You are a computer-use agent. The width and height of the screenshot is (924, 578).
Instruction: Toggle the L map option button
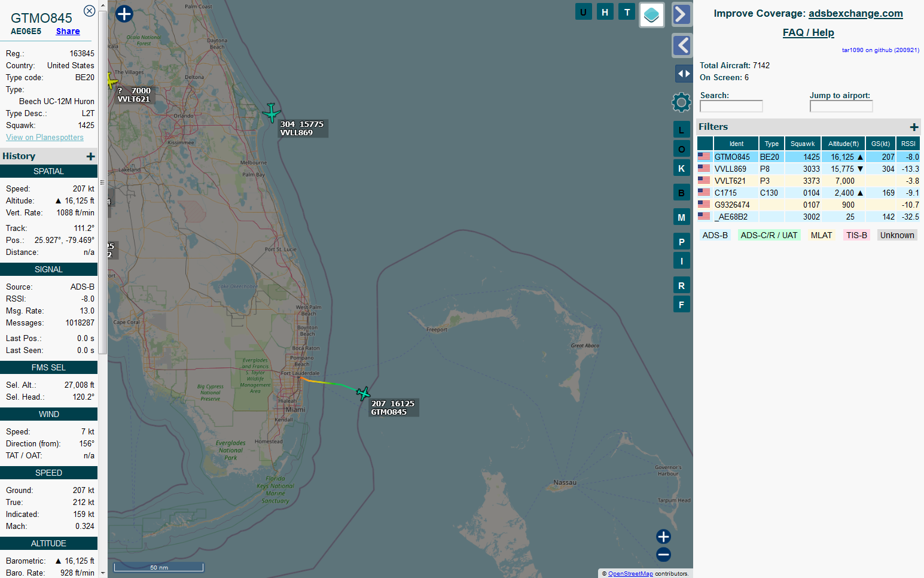pos(681,130)
